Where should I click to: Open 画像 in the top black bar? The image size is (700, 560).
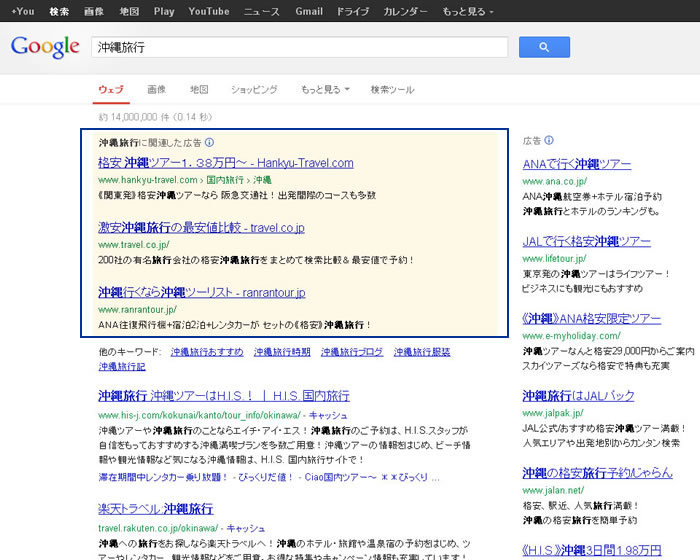coord(94,12)
